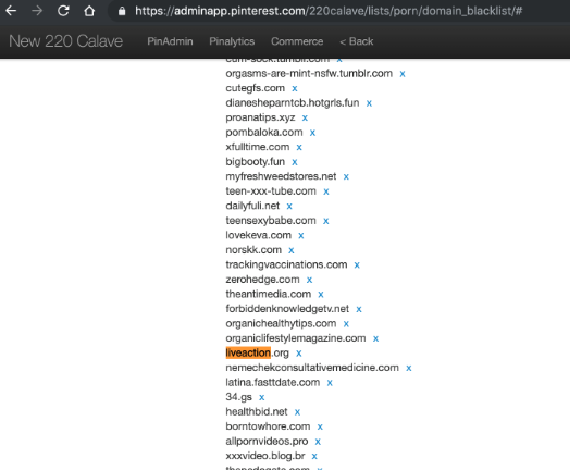
Task: Remove norskk.com from the blacklist
Action: [x=291, y=250]
